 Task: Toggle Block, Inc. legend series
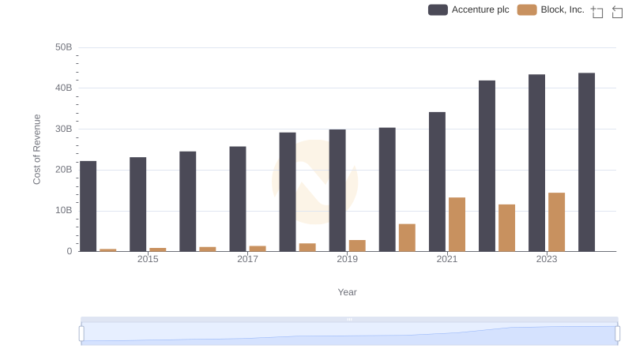551,9
